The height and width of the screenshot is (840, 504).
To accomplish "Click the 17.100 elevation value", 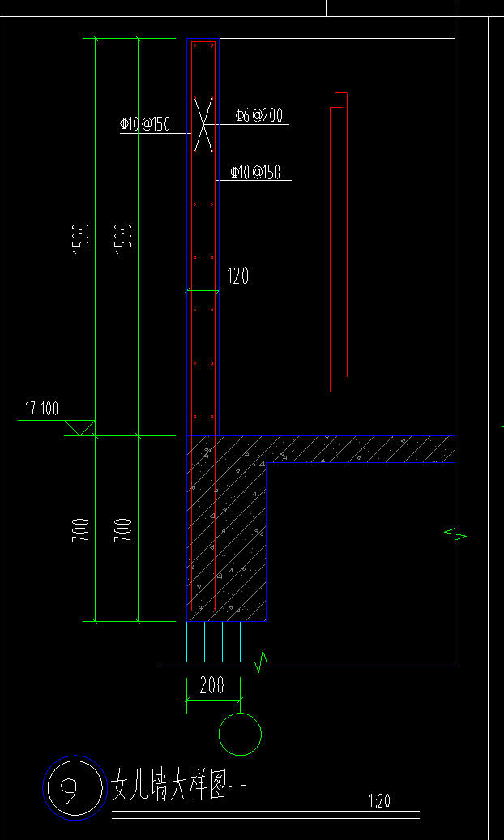I will click(x=42, y=409).
